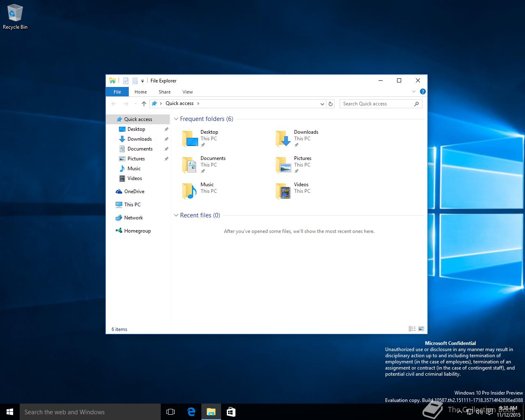Launch Microsoft Edge from the taskbar
This screenshot has height=420, width=525.
click(191, 412)
